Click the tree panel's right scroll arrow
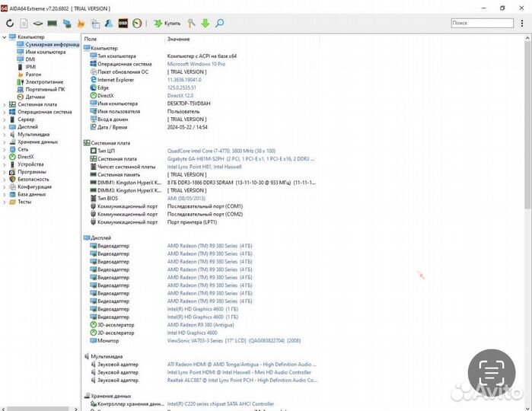Image resolution: width=532 pixels, height=411 pixels. [76, 409]
